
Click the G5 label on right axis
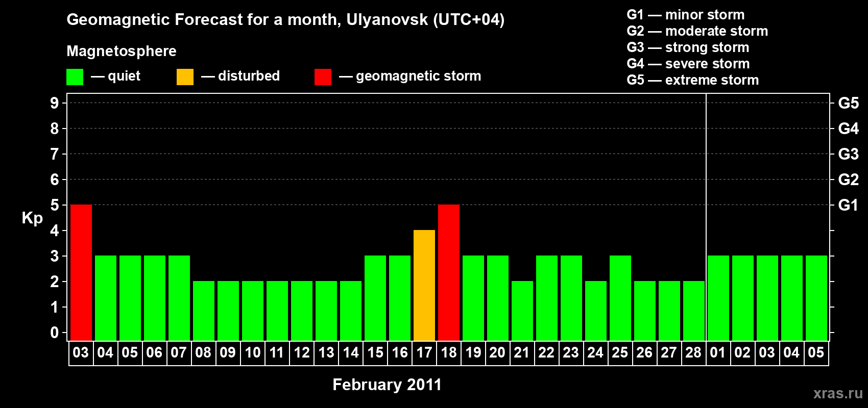(849, 103)
